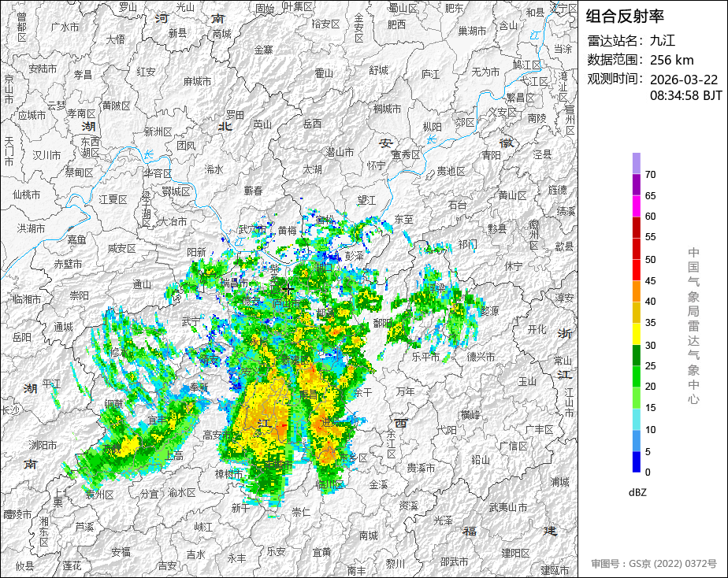Click the 桐城市 map label
The height and width of the screenshot is (578, 728).
[387, 109]
